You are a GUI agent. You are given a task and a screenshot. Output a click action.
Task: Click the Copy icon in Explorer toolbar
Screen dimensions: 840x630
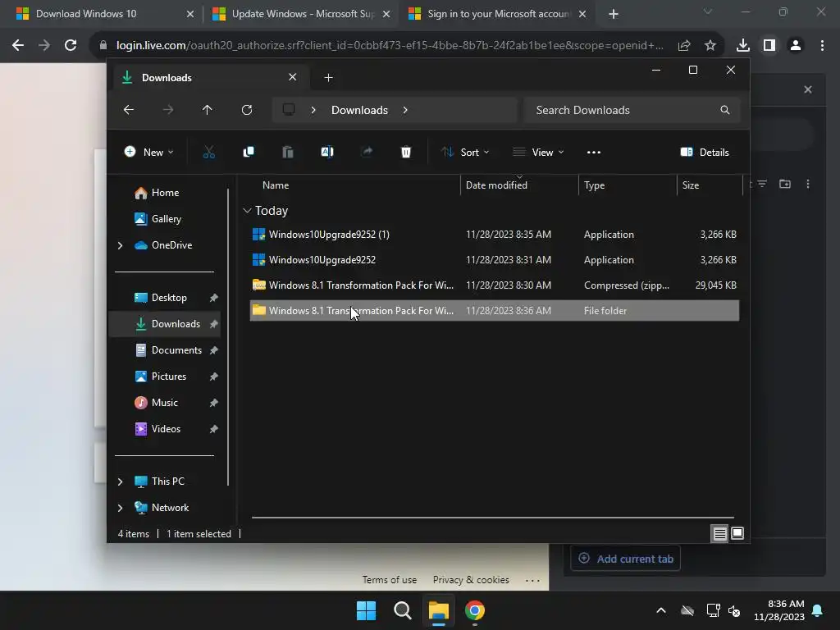(249, 153)
